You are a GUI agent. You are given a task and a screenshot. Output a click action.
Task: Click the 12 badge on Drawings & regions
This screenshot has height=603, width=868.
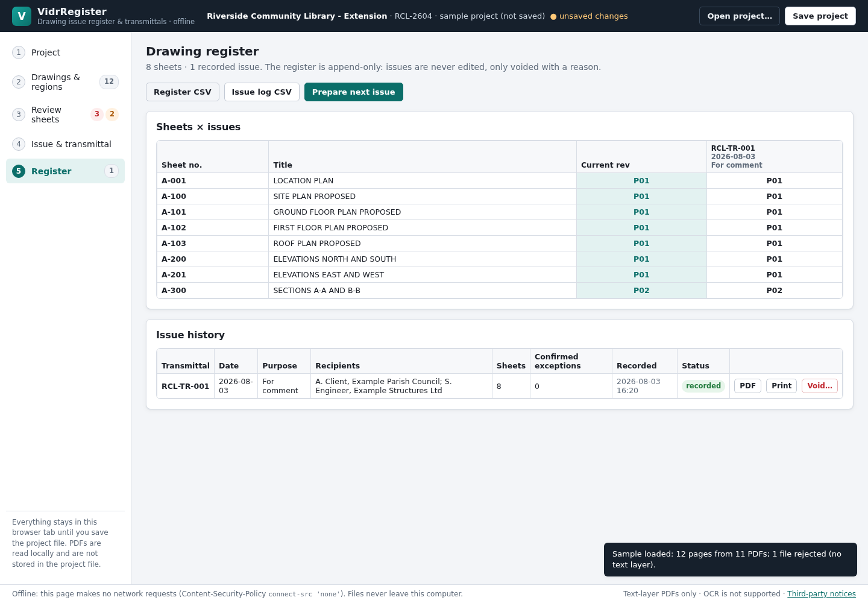coord(109,82)
